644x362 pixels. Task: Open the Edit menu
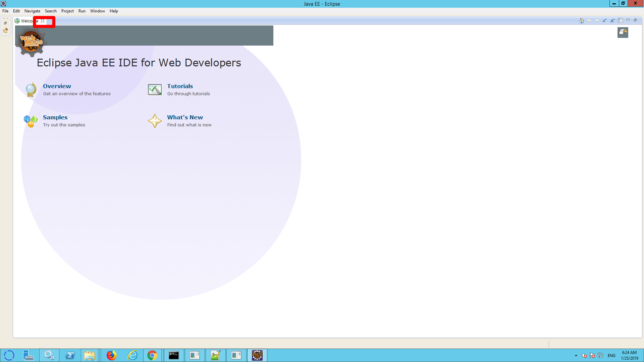16,11
